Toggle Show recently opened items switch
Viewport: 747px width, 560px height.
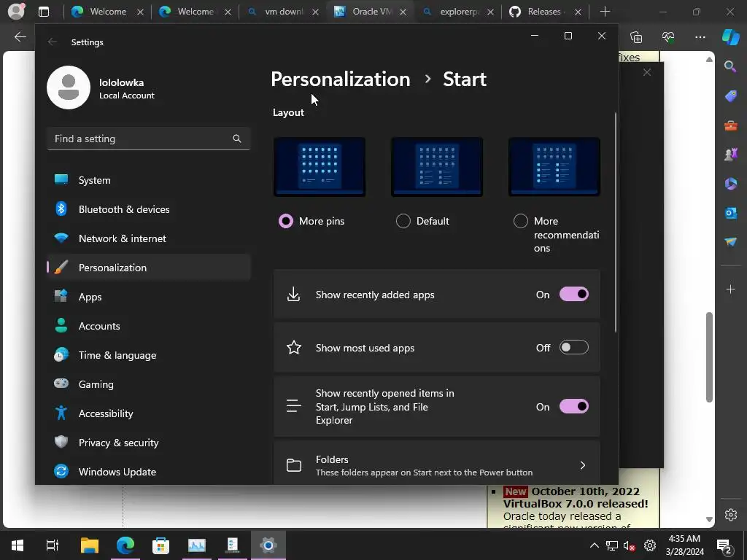click(x=573, y=407)
